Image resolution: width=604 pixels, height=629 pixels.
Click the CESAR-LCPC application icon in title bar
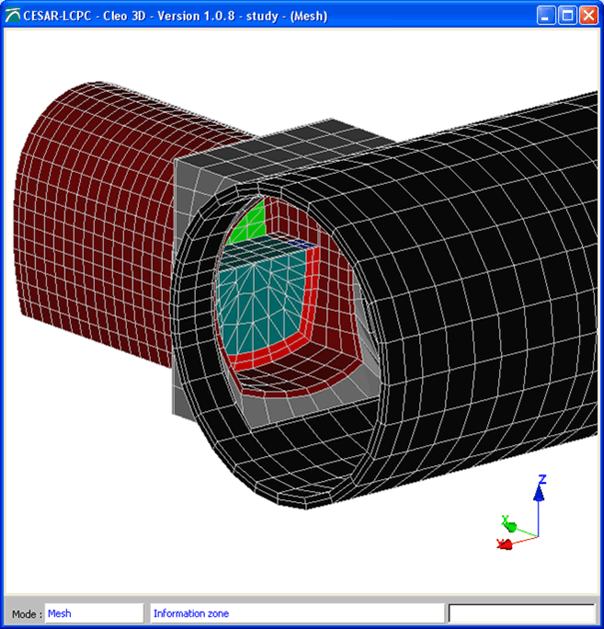point(12,16)
